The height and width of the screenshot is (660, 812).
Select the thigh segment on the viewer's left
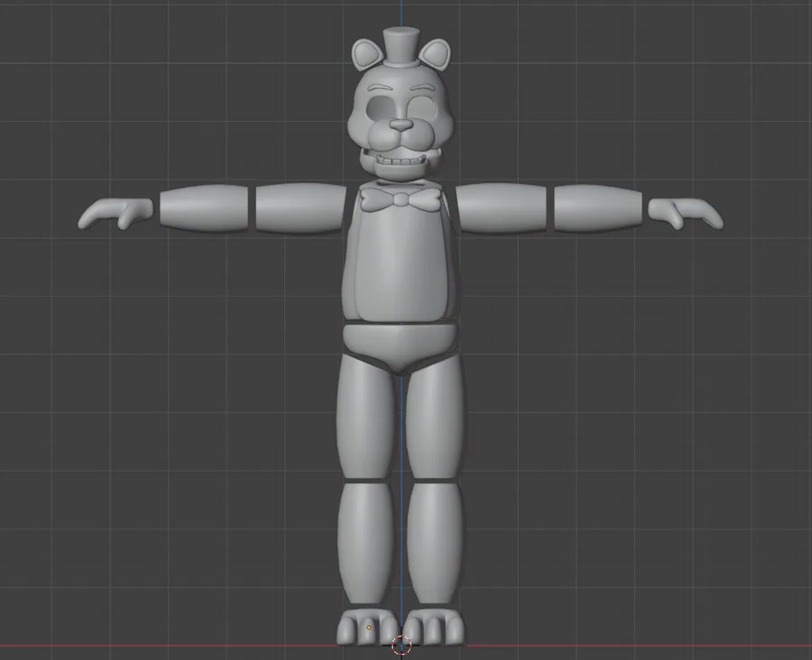pyautogui.click(x=366, y=417)
